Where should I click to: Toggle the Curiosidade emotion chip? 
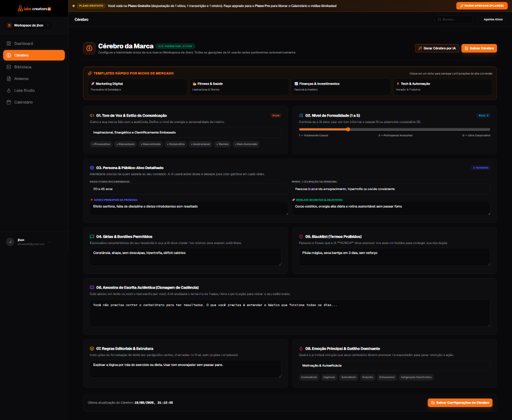[x=309, y=377]
